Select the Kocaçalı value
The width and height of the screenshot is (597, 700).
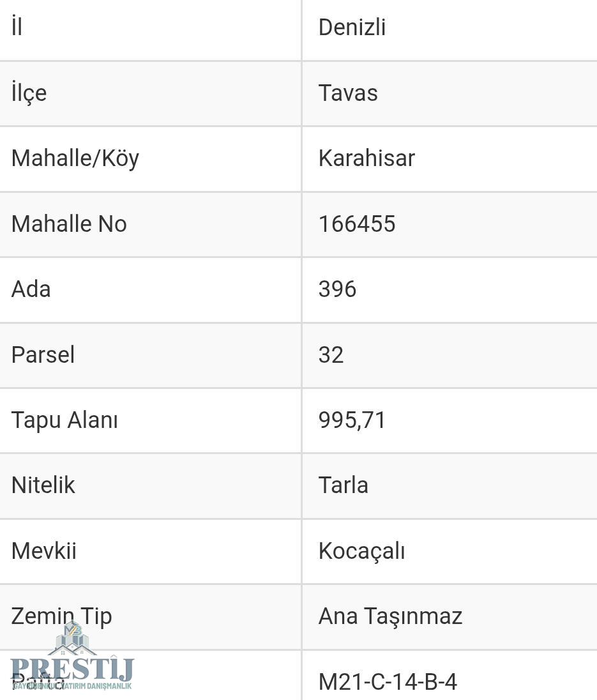click(361, 551)
